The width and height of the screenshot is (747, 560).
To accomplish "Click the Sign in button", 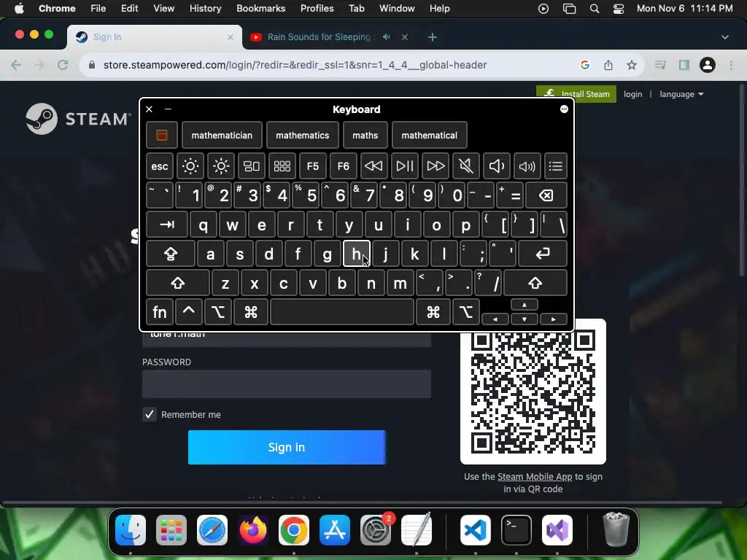I will tap(287, 447).
